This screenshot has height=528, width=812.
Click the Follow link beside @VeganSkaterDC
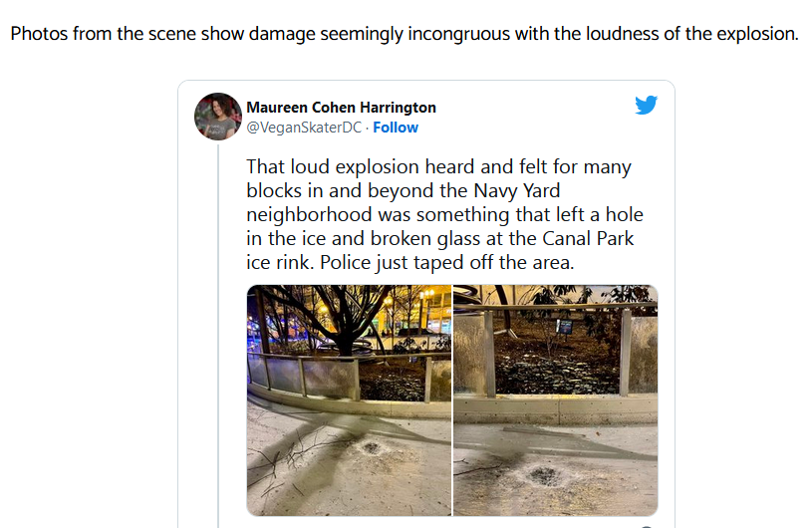pyautogui.click(x=396, y=128)
